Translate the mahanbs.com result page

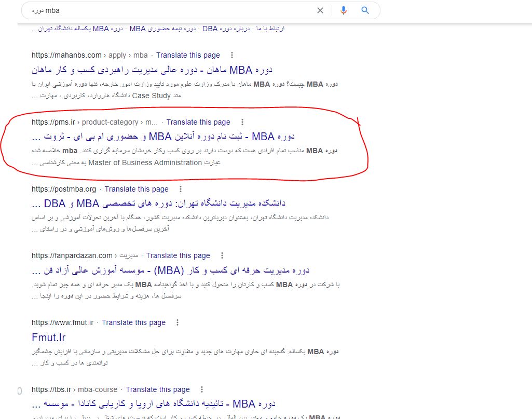188,55
